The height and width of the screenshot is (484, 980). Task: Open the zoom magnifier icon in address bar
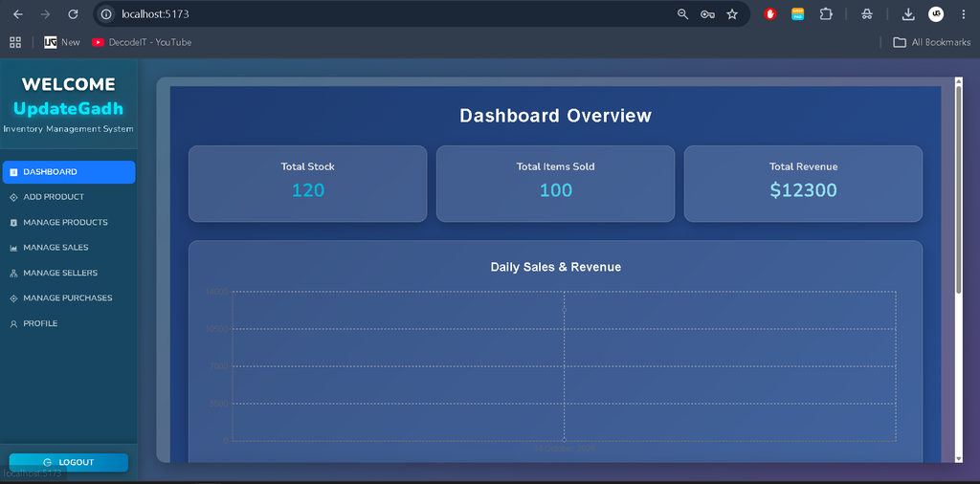point(682,14)
